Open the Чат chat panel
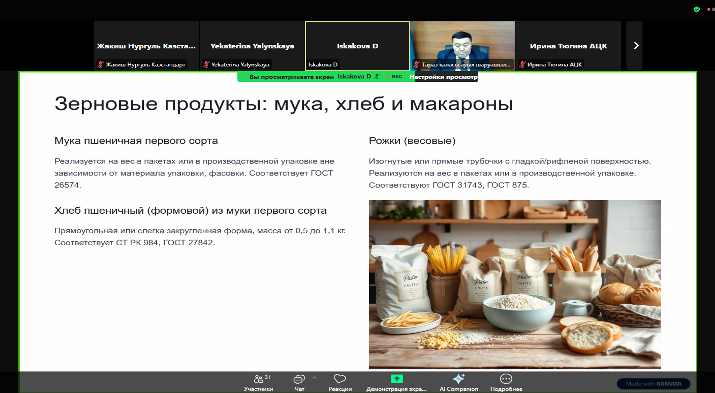This screenshot has height=393, width=715. click(x=299, y=383)
